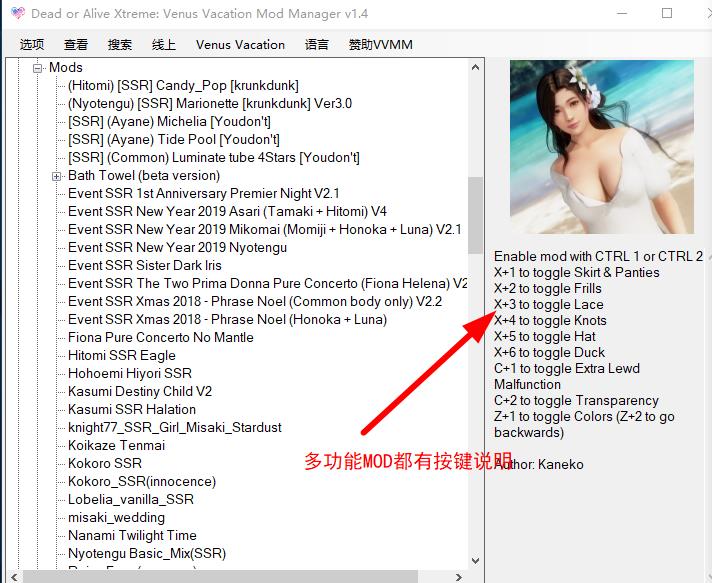The image size is (712, 583).
Task: Click the app heart icon in title bar
Action: pos(17,14)
